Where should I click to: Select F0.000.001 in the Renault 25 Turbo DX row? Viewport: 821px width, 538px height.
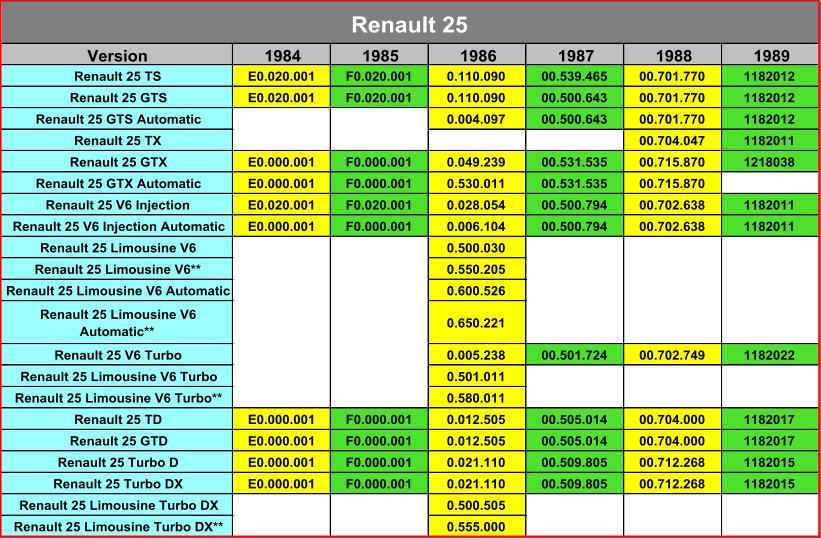pyautogui.click(x=379, y=484)
